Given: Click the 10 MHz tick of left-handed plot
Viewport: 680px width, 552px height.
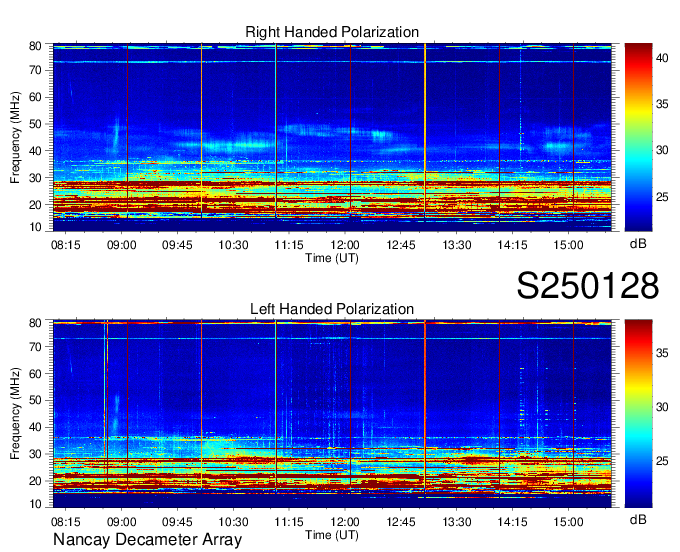Looking at the screenshot, I should 35,504.
